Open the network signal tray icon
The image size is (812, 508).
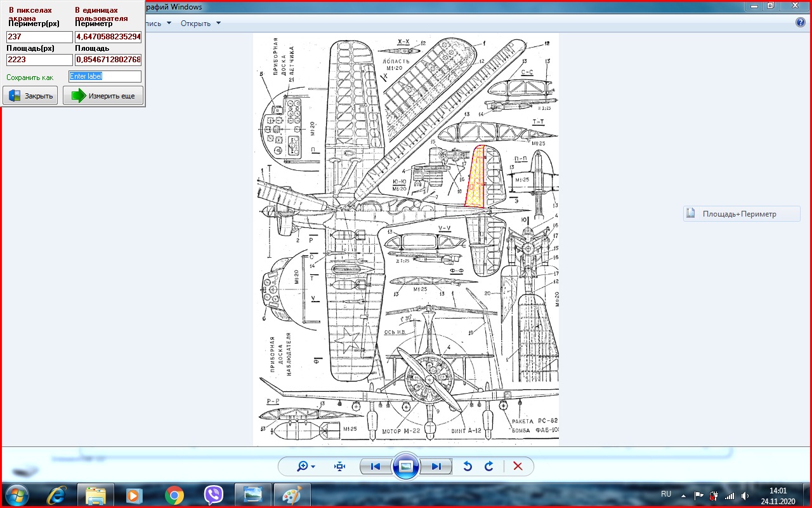click(x=730, y=495)
